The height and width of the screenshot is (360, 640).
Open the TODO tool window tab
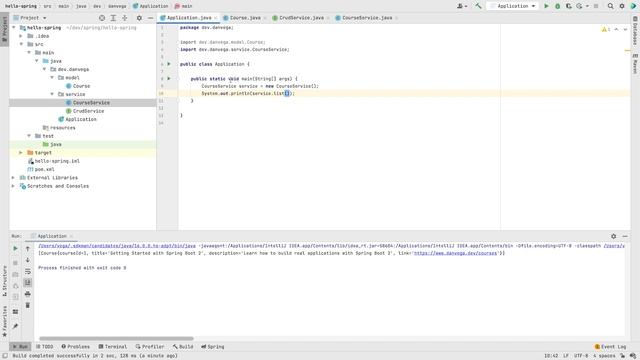[x=44, y=347]
